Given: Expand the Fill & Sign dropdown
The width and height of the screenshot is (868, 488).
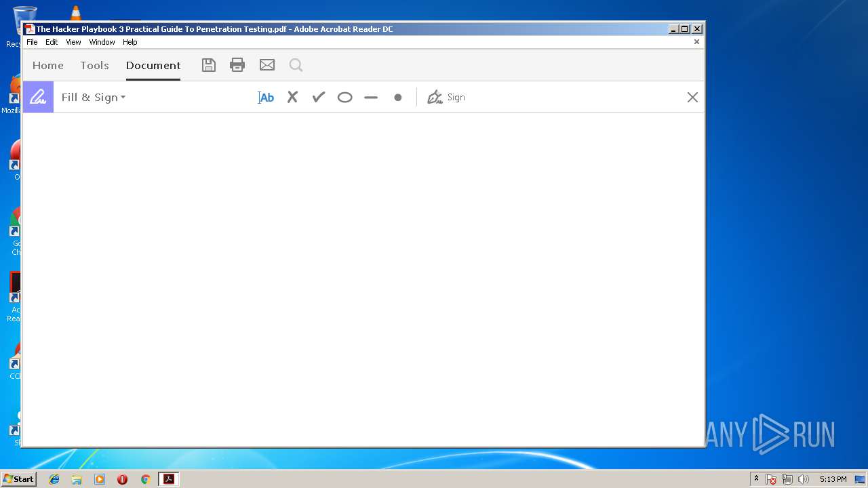Looking at the screenshot, I should 94,98.
